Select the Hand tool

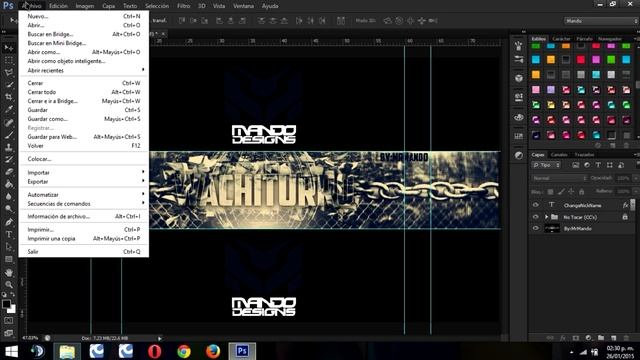tap(9, 272)
